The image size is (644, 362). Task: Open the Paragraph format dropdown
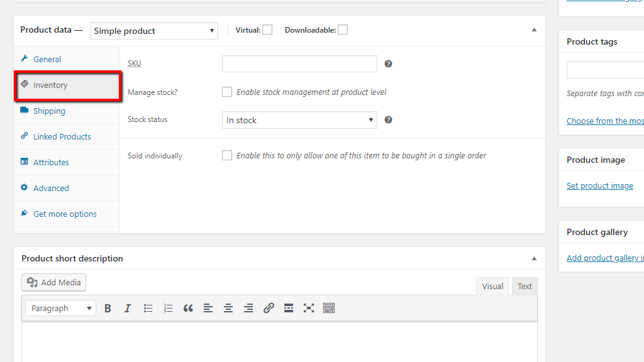pos(60,308)
